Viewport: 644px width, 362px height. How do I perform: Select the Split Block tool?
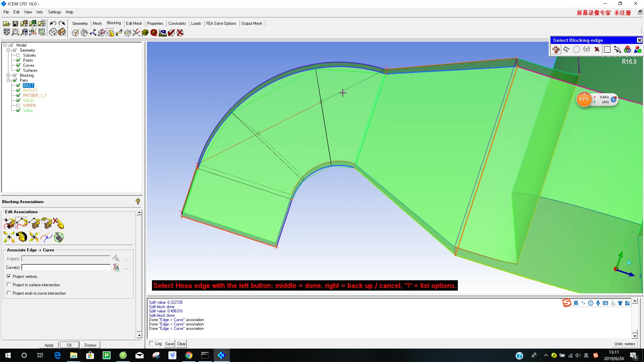[84, 33]
